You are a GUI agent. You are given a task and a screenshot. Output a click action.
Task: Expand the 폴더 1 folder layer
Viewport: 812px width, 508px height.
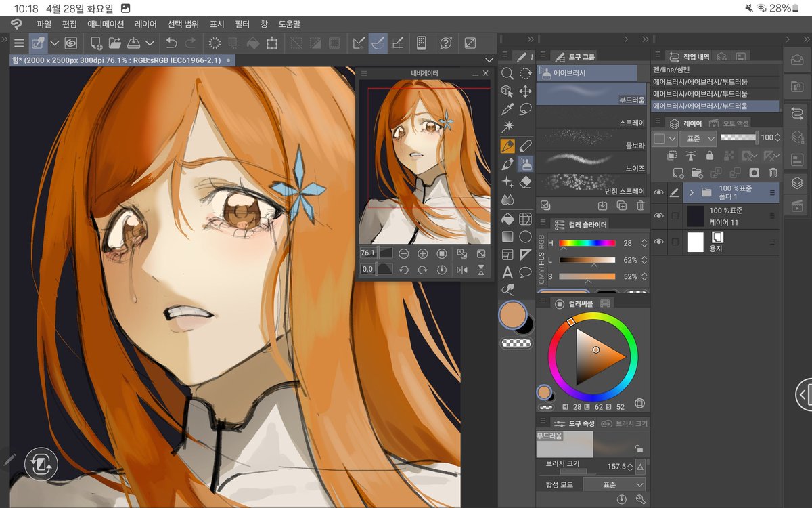pyautogui.click(x=692, y=192)
